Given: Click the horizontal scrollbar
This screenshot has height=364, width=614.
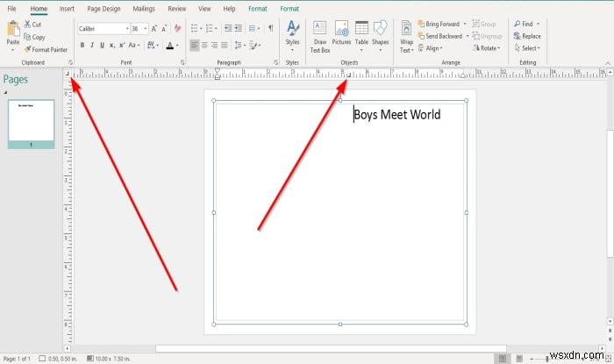Looking at the screenshot, I should tap(331, 348).
